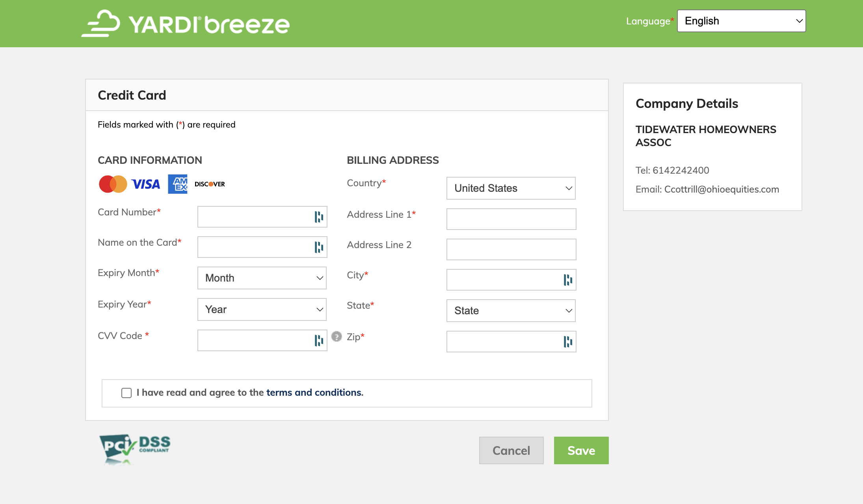Click the autofill icon in City field
This screenshot has width=863, height=504.
click(x=568, y=280)
